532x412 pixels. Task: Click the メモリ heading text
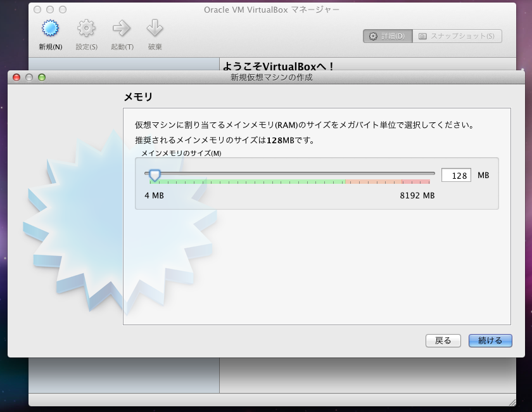139,97
